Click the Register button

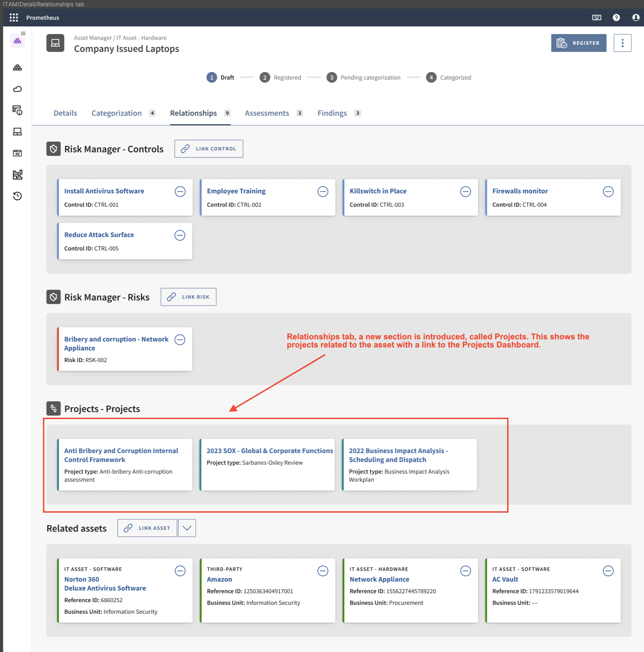click(579, 43)
